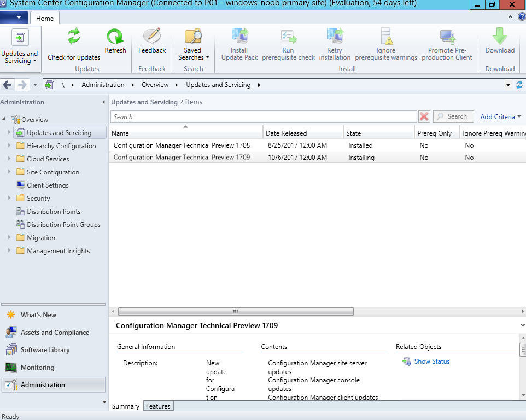Open Software Library workspace
The height and width of the screenshot is (420, 526).
(x=45, y=350)
